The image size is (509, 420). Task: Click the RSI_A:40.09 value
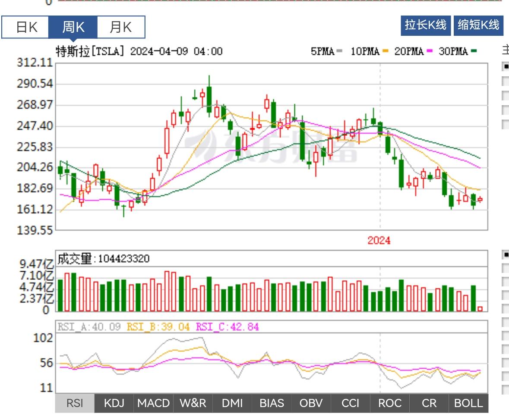pyautogui.click(x=89, y=326)
